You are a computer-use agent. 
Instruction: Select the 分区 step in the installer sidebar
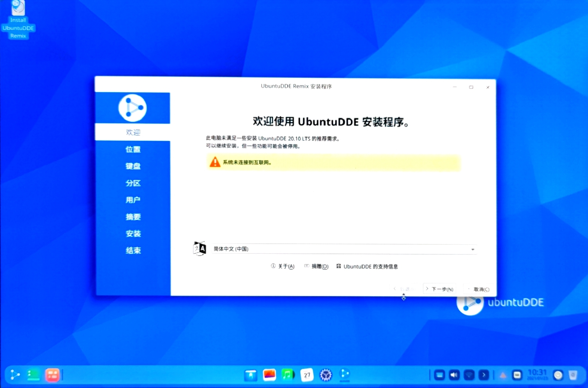click(133, 183)
